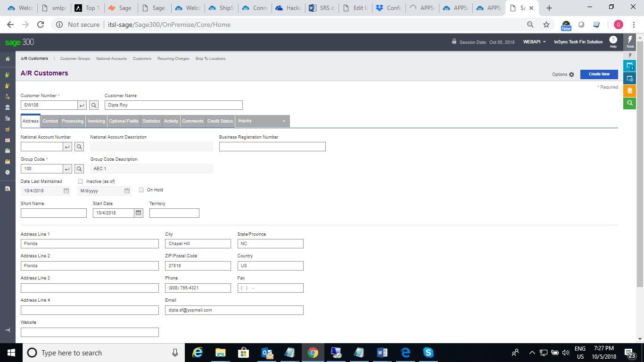The image size is (644, 362).
Task: Expand the Inquiry dropdown tab
Action: pyautogui.click(x=262, y=121)
